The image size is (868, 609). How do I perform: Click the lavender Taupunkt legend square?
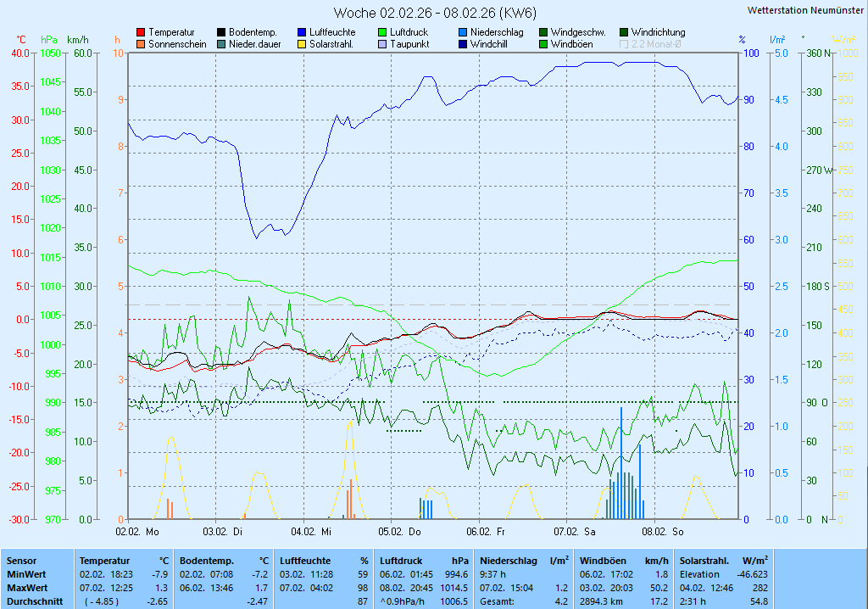[x=382, y=44]
